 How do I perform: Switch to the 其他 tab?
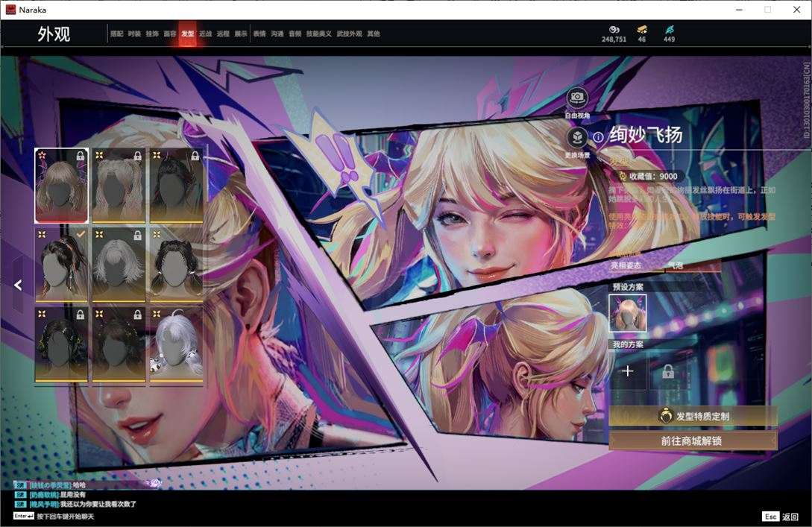click(374, 34)
